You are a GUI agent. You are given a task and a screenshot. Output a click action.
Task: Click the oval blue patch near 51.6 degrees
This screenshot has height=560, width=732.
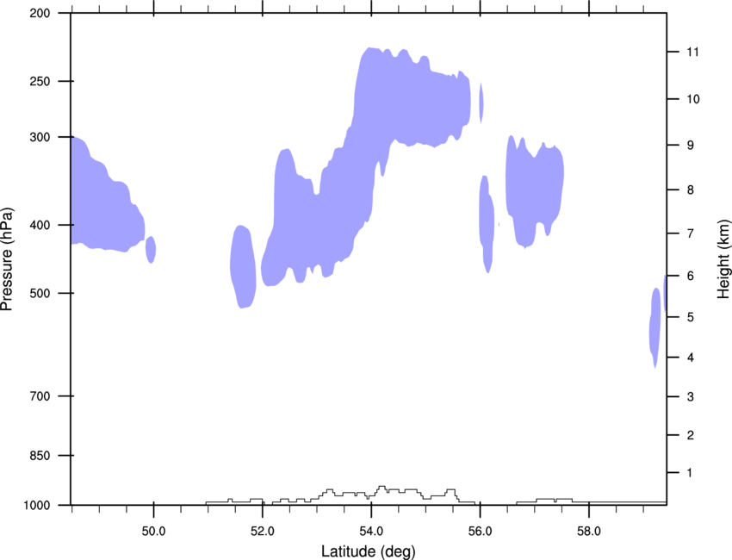243,266
